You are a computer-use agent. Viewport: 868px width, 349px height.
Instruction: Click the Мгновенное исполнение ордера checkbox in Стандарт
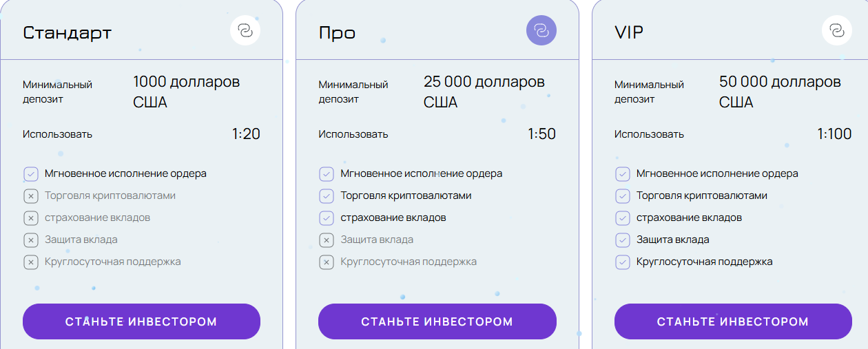pos(30,174)
